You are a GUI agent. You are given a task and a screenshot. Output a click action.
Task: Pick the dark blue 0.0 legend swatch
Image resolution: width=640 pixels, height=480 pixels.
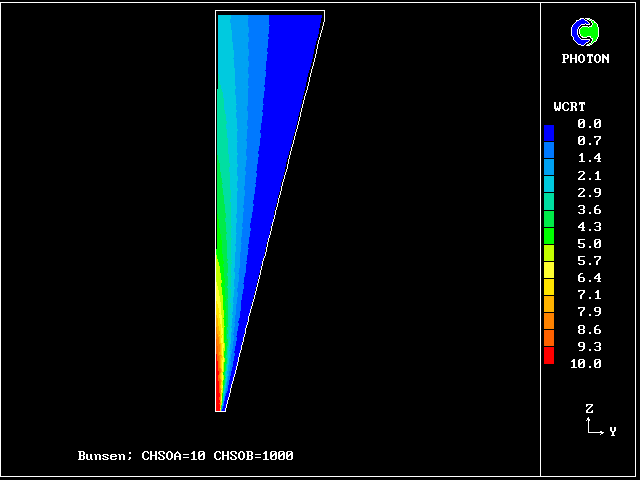(548, 131)
